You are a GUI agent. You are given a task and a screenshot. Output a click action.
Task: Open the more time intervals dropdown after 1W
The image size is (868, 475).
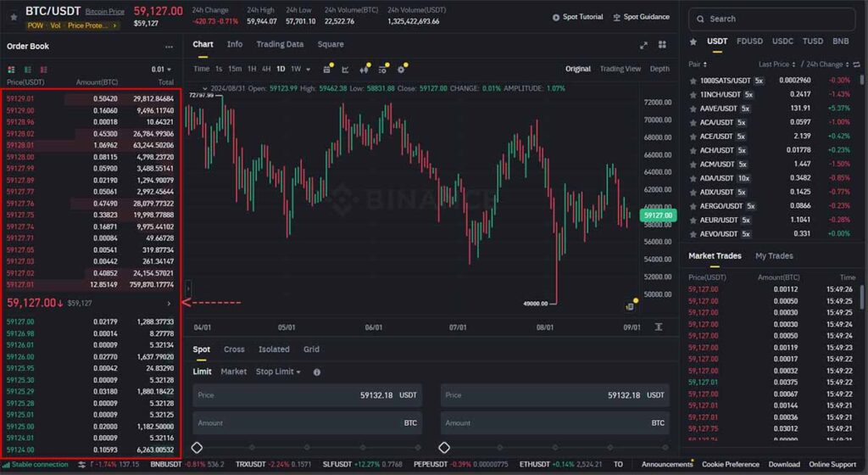[x=309, y=70]
